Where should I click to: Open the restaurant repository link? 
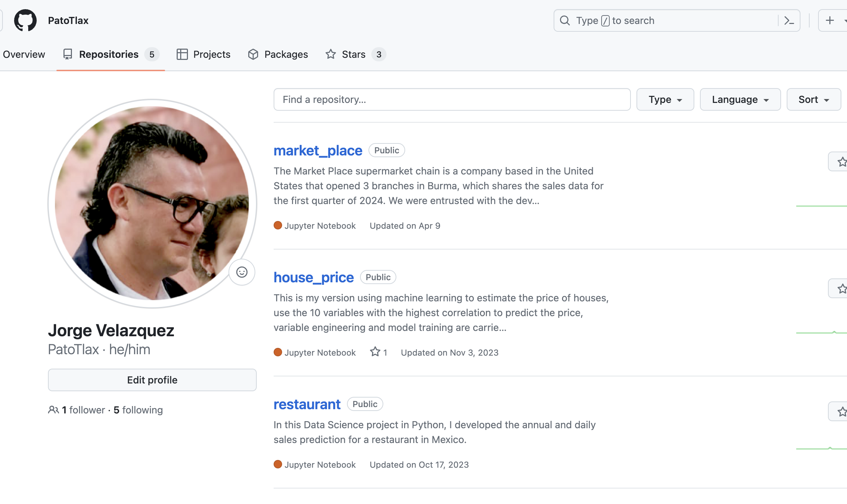click(x=307, y=404)
